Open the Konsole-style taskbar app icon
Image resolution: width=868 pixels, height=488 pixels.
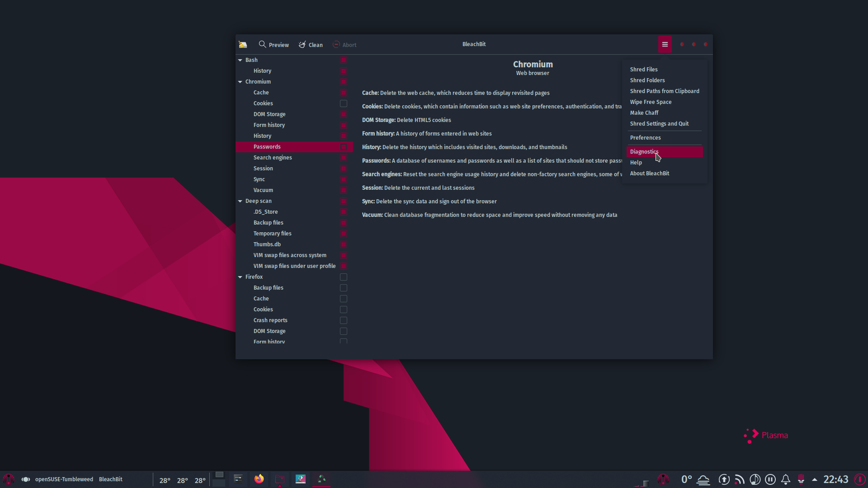coord(301,479)
